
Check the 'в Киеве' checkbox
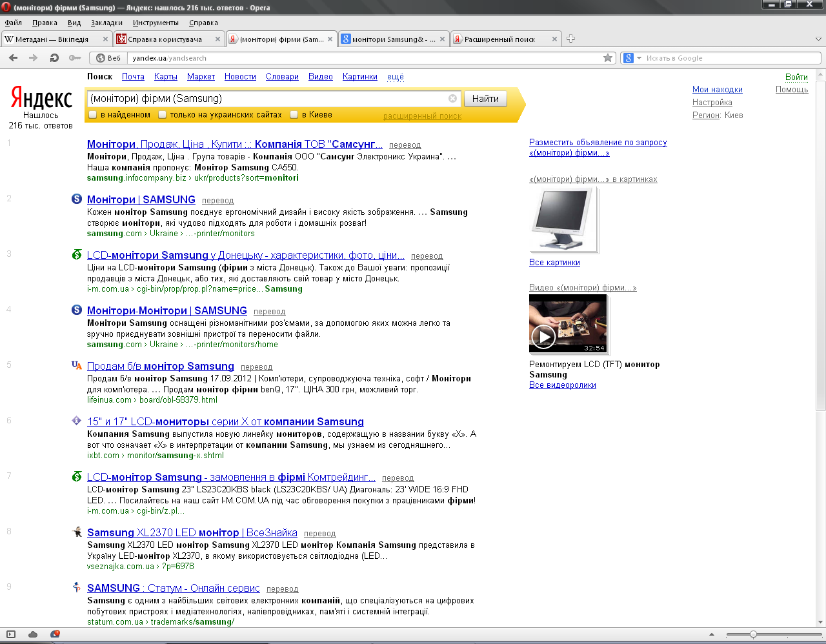coord(294,115)
